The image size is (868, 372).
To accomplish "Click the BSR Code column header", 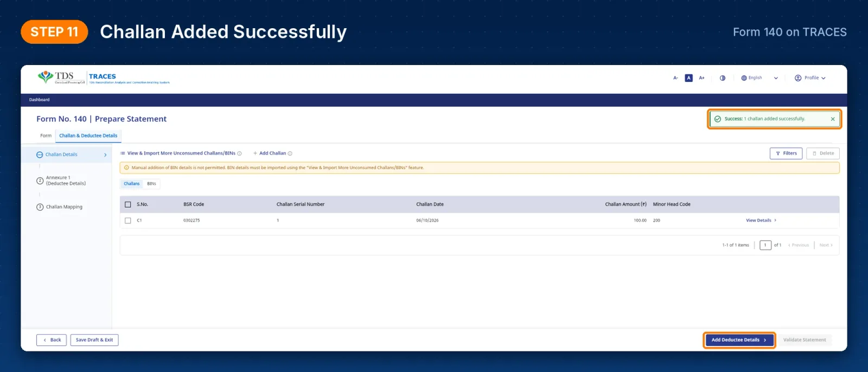I will pos(194,204).
